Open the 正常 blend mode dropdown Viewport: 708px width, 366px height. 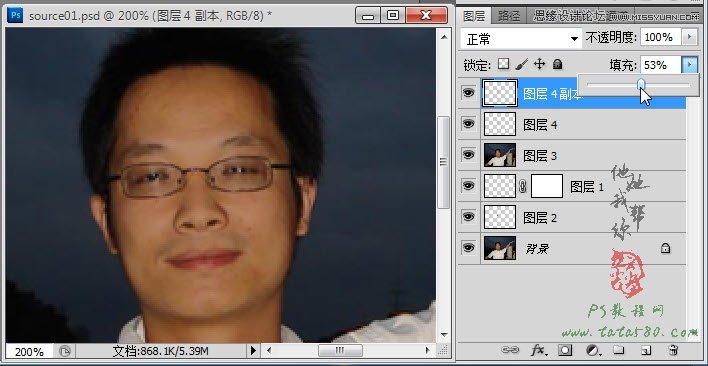pyautogui.click(x=521, y=39)
